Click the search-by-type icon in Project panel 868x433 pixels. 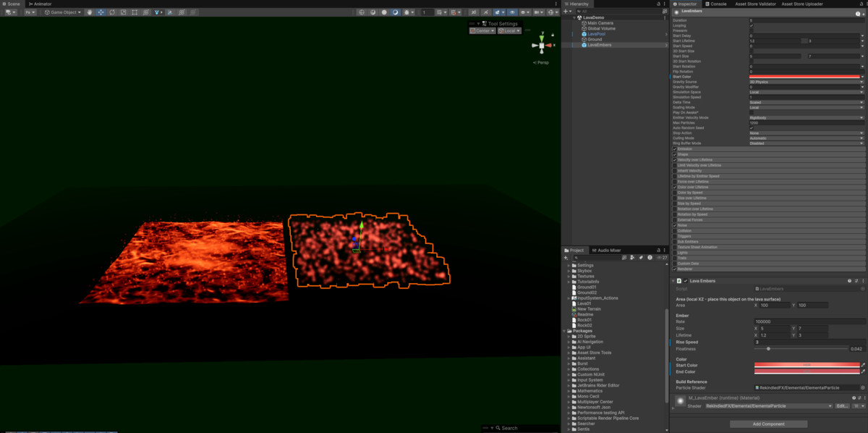(631, 257)
